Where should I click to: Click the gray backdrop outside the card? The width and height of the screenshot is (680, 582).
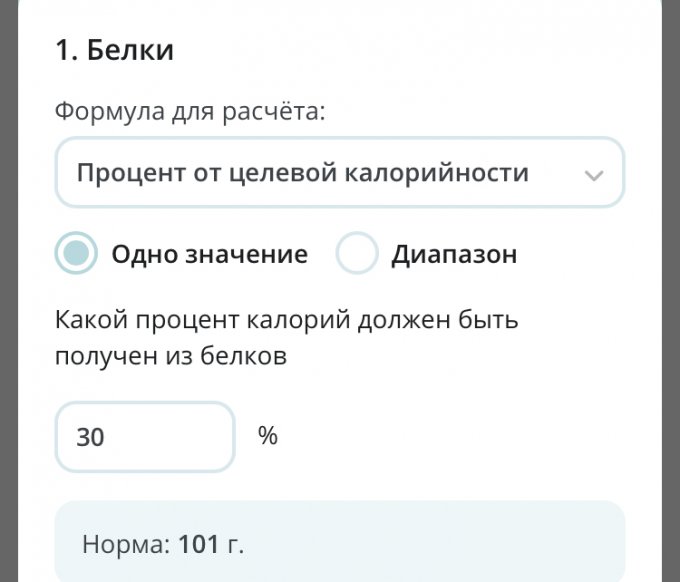[x=8, y=300]
